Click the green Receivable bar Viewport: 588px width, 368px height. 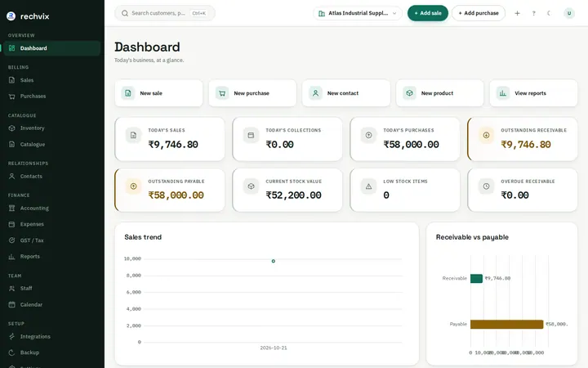[x=476, y=278]
